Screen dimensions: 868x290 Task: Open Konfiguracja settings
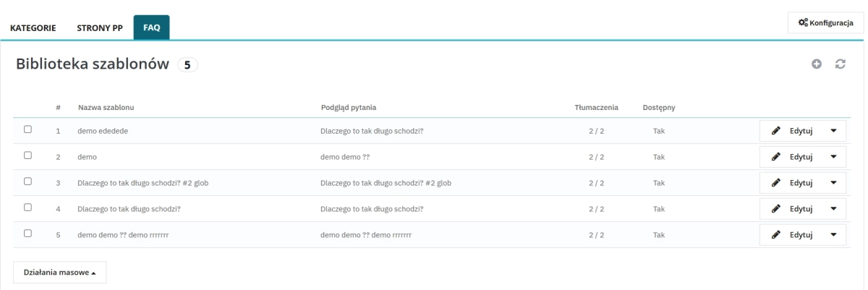pos(826,22)
